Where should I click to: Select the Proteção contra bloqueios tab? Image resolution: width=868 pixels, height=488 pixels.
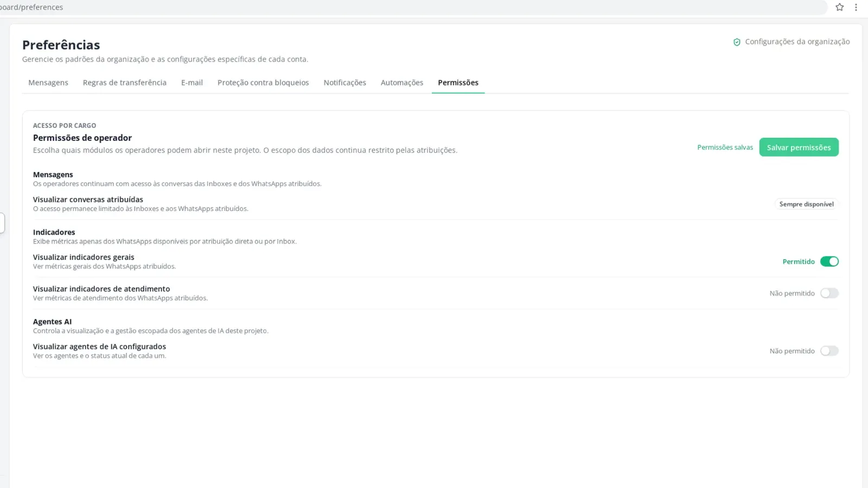(x=263, y=82)
